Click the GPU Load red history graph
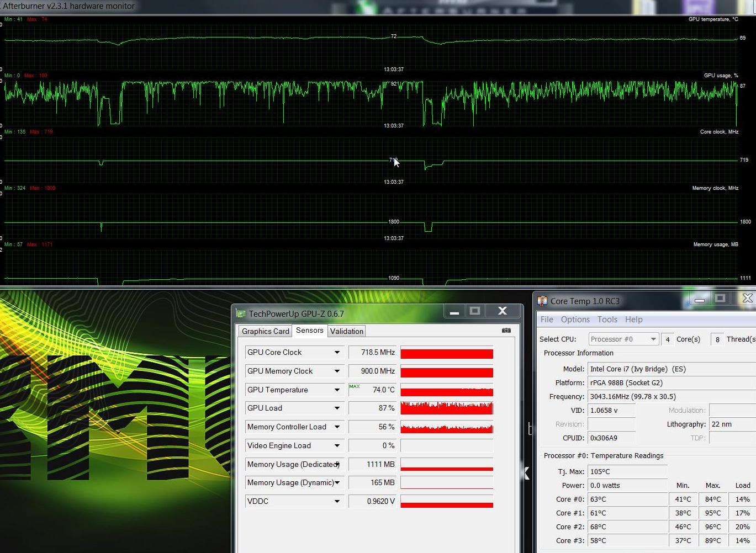Viewport: 756px width, 553px height. [446, 408]
